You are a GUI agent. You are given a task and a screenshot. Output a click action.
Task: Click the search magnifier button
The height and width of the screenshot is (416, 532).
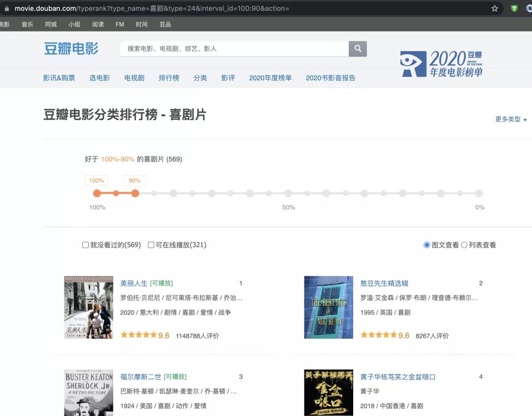pos(358,49)
